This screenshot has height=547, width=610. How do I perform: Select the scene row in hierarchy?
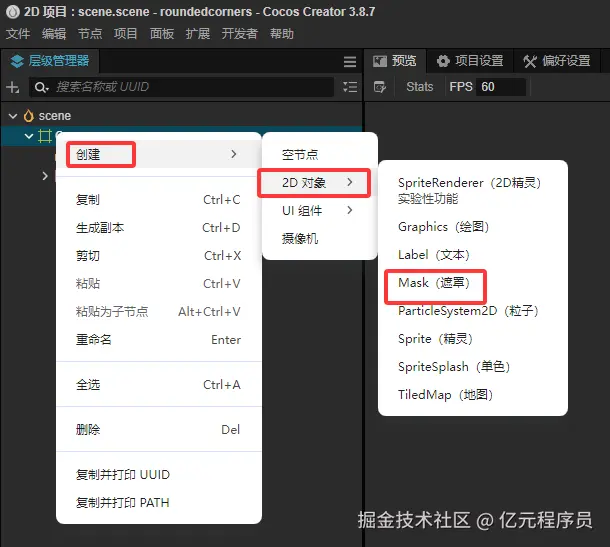pos(181,116)
